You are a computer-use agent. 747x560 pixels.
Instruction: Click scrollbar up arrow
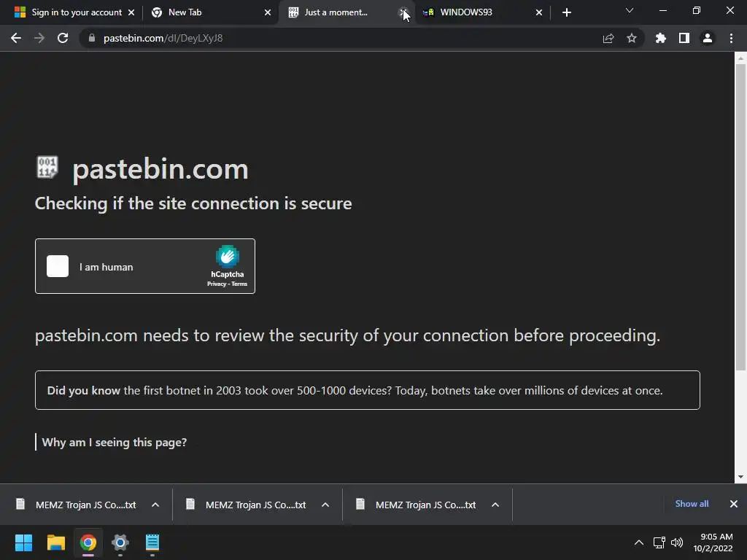coord(740,58)
